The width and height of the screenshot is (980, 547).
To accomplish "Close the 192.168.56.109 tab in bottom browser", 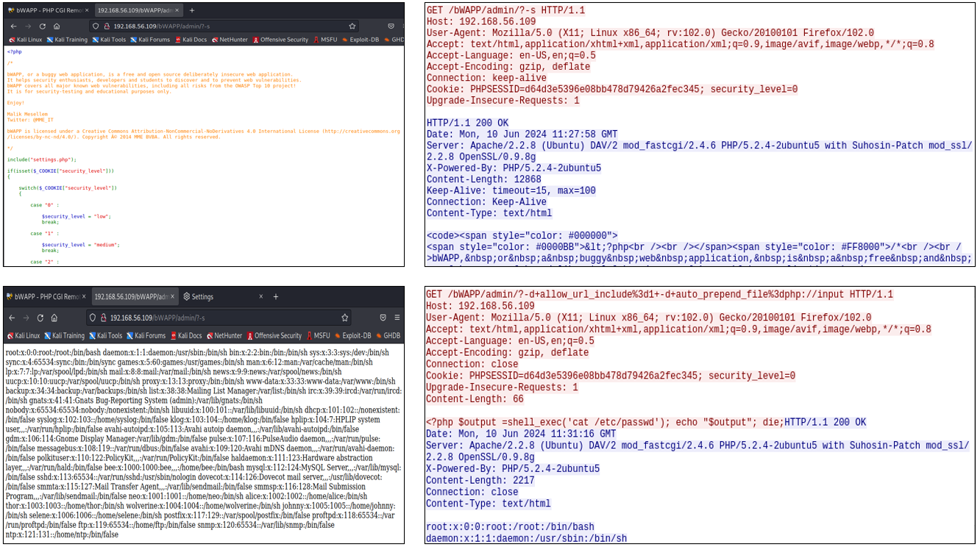I will (172, 297).
